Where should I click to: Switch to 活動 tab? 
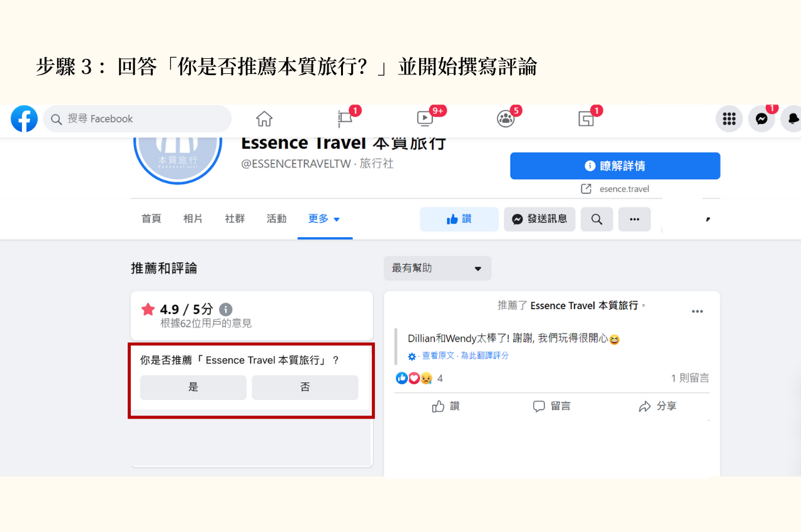[x=277, y=219]
